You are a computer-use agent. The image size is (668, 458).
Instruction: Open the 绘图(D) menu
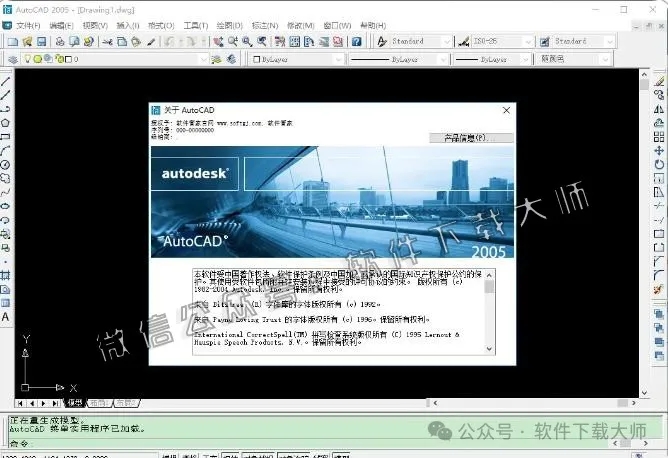pos(230,26)
